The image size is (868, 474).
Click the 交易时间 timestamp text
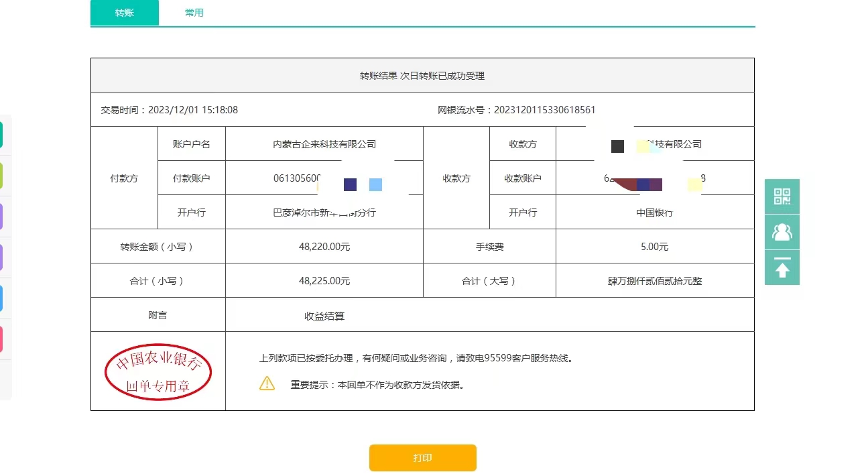point(192,110)
